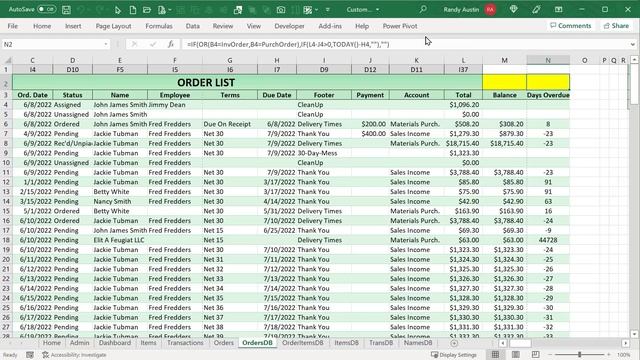This screenshot has height=360, width=640.
Task: Click the vertical scrollbar up arrow
Action: click(x=634, y=60)
